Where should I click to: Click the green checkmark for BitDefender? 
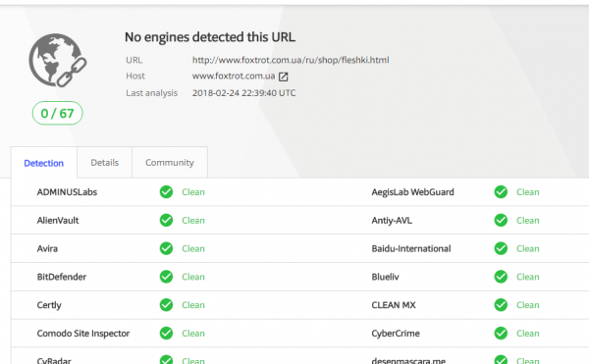point(166,277)
